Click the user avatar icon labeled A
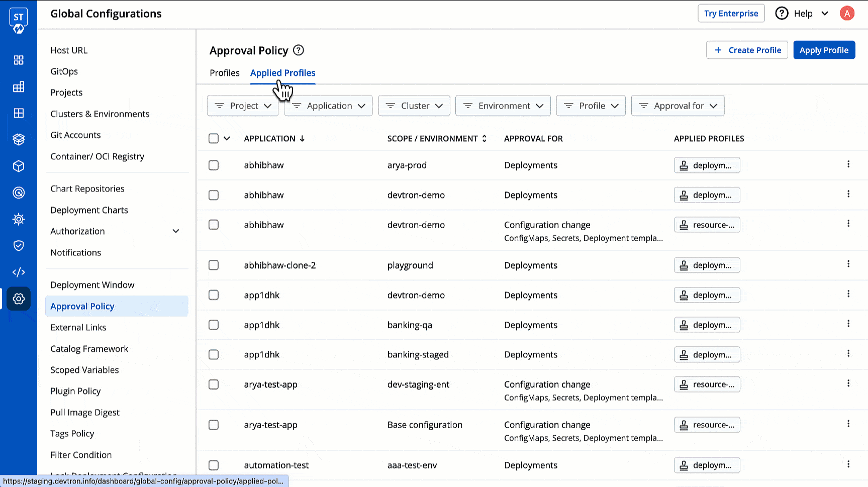868x487 pixels. point(847,14)
